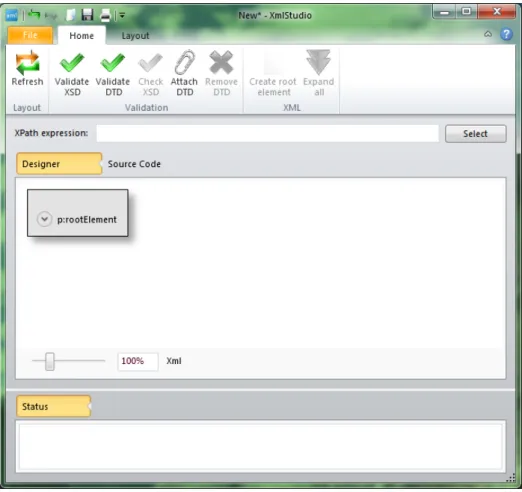522x492 pixels.
Task: Open the help question mark icon
Action: click(506, 34)
